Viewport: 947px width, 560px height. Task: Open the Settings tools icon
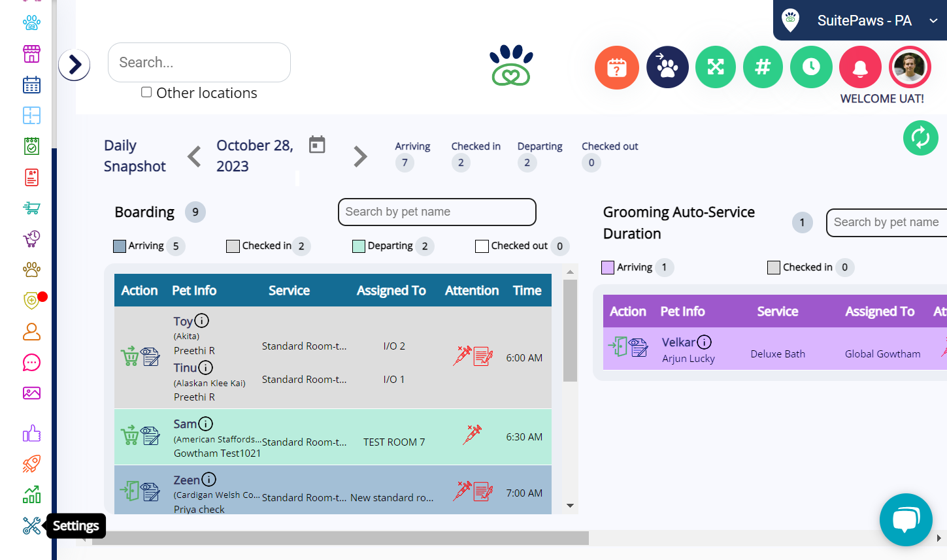(31, 525)
